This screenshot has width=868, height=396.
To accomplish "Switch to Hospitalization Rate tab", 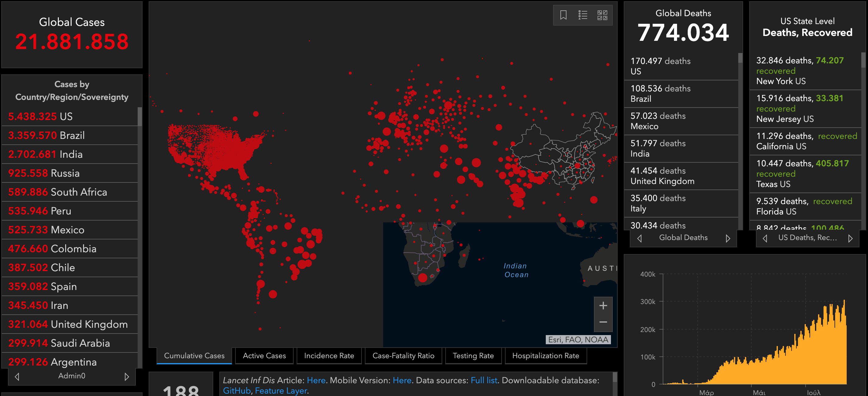I will tap(545, 355).
